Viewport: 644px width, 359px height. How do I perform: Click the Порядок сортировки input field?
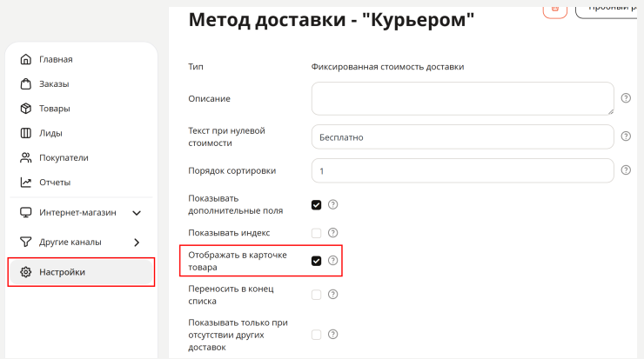[x=462, y=170]
